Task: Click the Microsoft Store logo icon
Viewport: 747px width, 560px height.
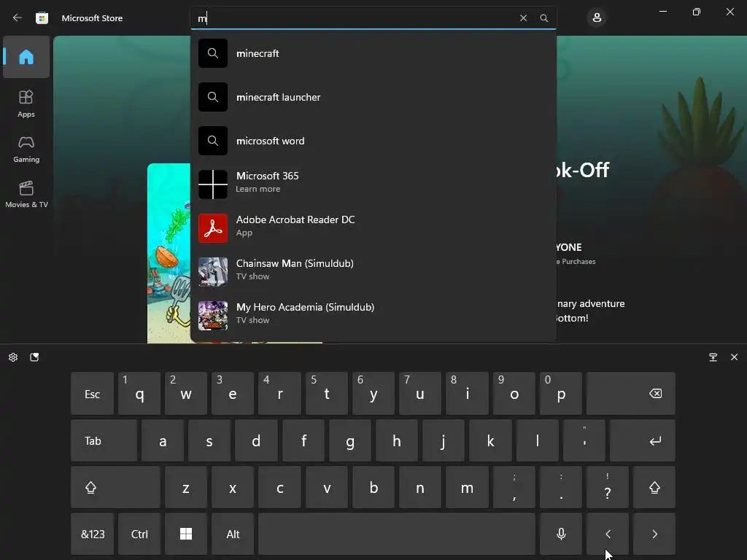Action: (42, 18)
